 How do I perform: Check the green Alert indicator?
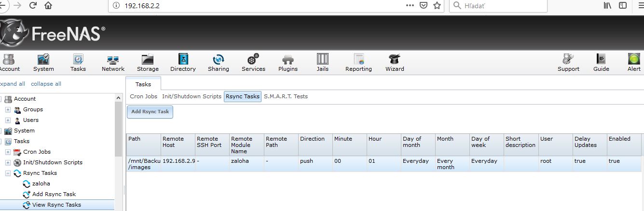point(634,59)
